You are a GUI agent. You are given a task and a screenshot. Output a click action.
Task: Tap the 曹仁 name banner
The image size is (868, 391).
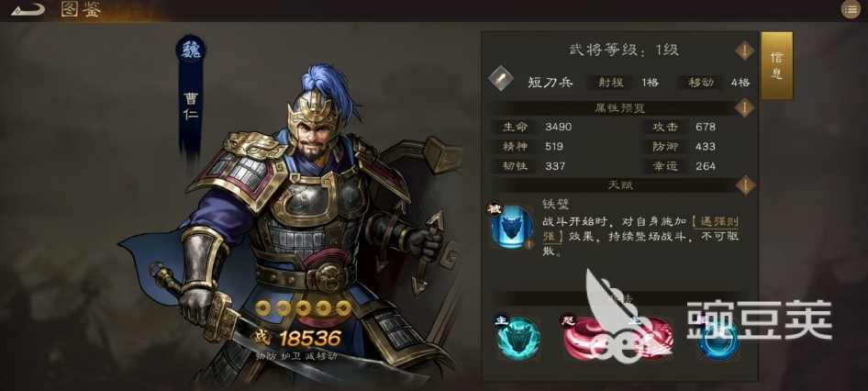tap(191, 106)
